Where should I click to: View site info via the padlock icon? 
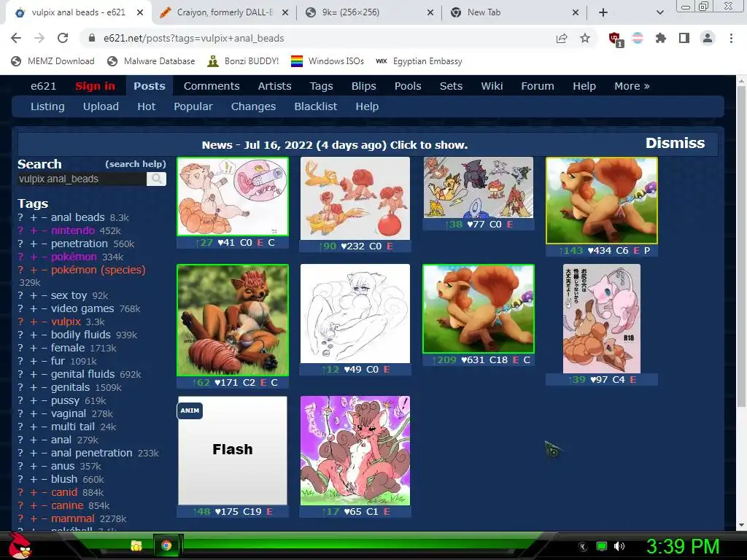coord(92,38)
